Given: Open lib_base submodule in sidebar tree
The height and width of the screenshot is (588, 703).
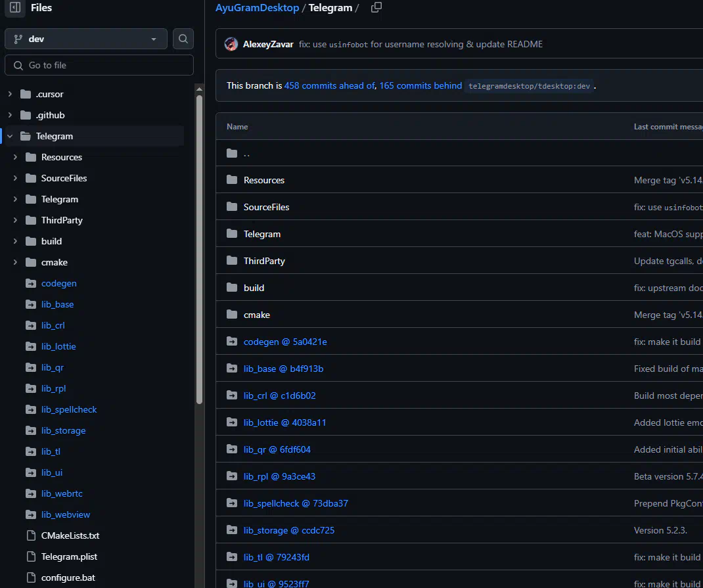Looking at the screenshot, I should click(x=57, y=304).
